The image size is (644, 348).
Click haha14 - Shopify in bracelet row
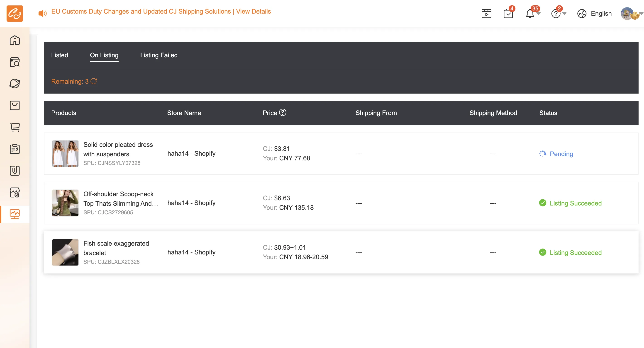[x=191, y=252]
